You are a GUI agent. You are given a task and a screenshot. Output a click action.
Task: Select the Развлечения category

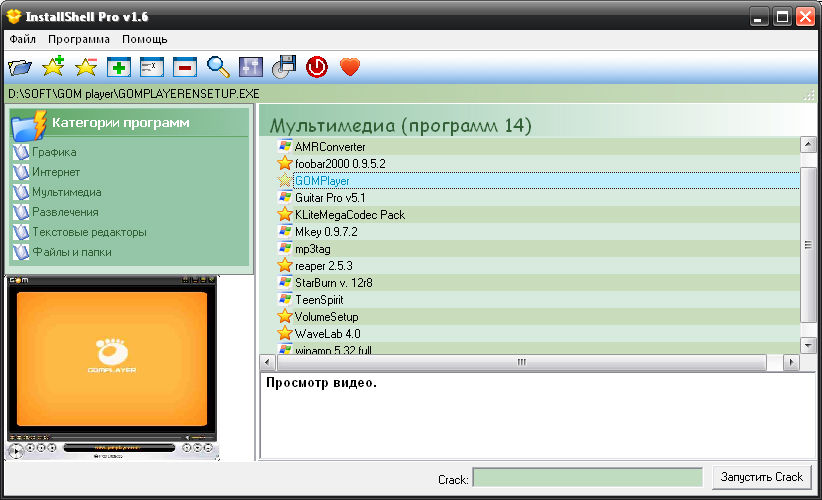coord(65,212)
